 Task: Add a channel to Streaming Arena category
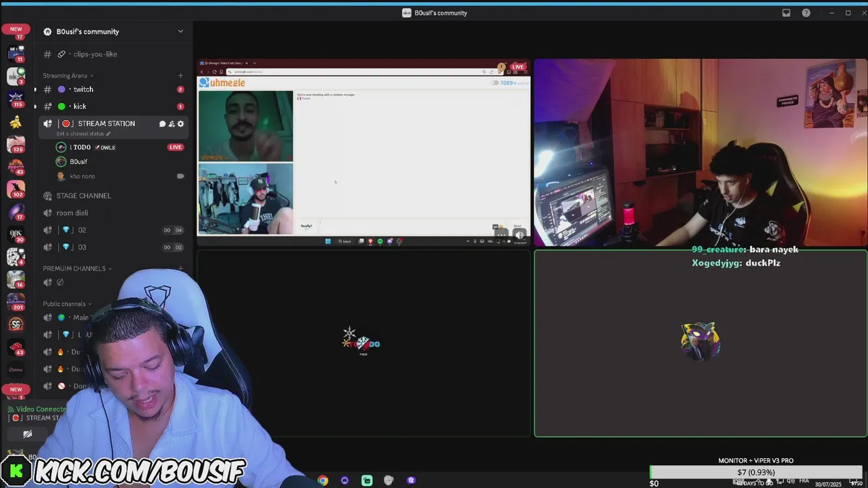coord(180,76)
